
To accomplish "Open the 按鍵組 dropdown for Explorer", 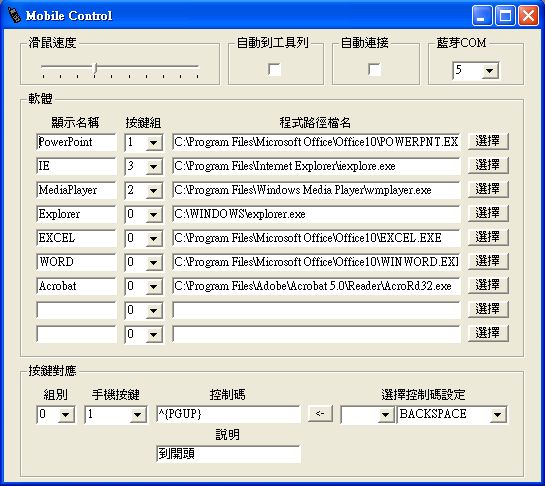I will coord(153,214).
